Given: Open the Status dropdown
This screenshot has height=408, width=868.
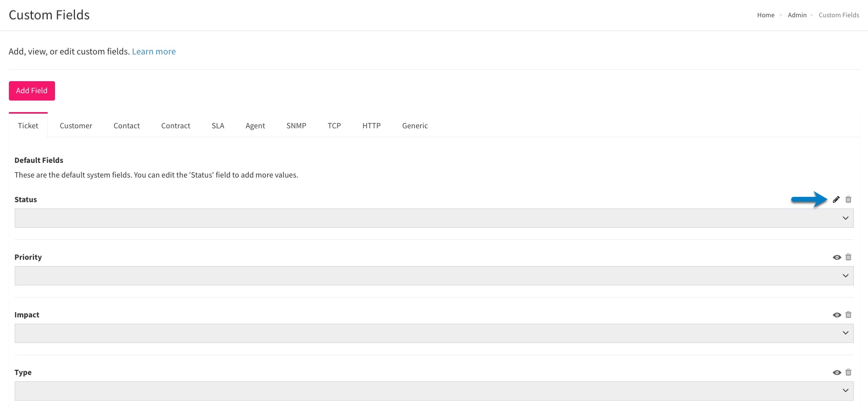Looking at the screenshot, I should (434, 218).
